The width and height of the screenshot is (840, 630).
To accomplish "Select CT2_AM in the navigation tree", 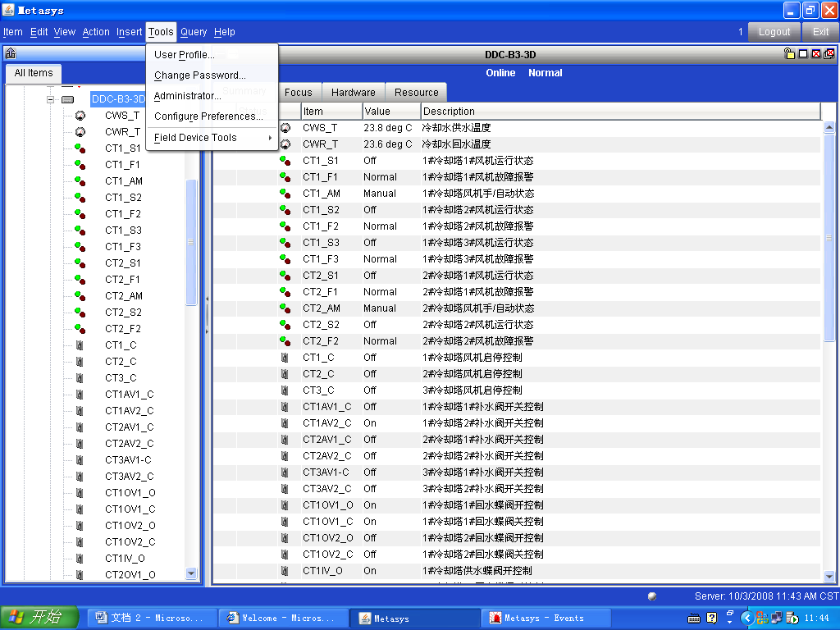I will click(x=123, y=296).
